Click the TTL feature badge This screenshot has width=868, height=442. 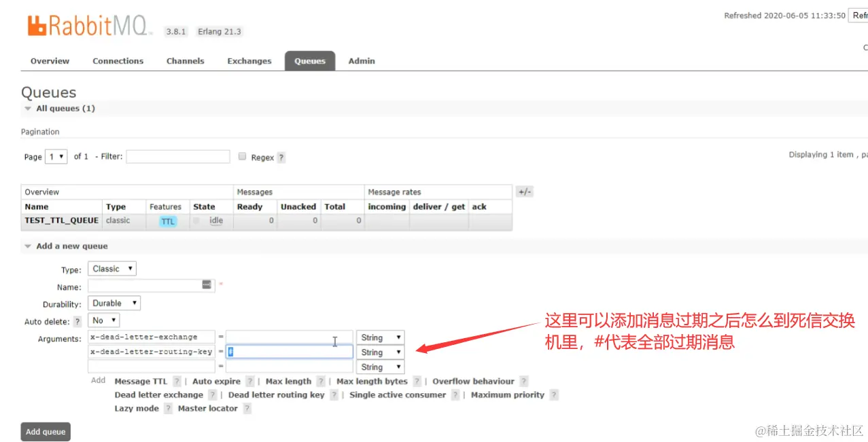pos(168,221)
